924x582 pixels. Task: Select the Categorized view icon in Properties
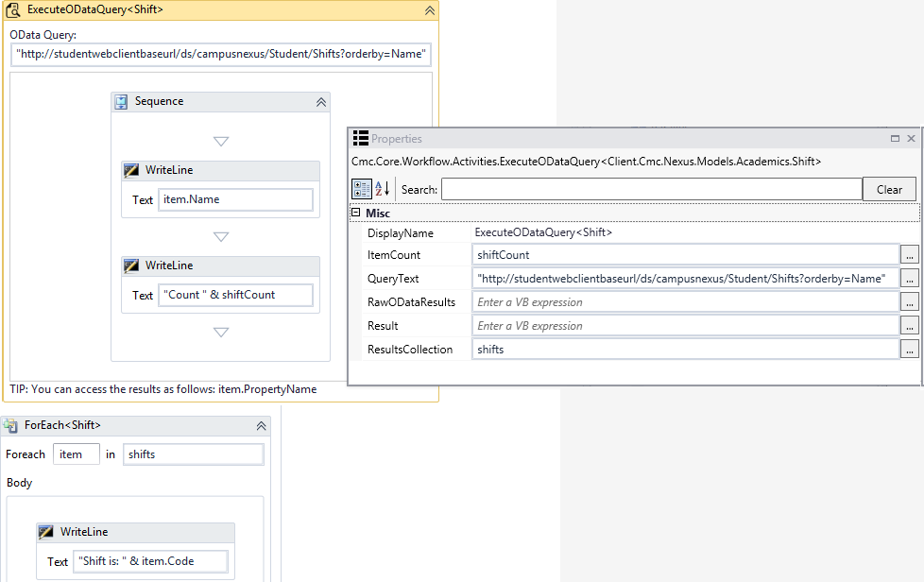coord(361,189)
